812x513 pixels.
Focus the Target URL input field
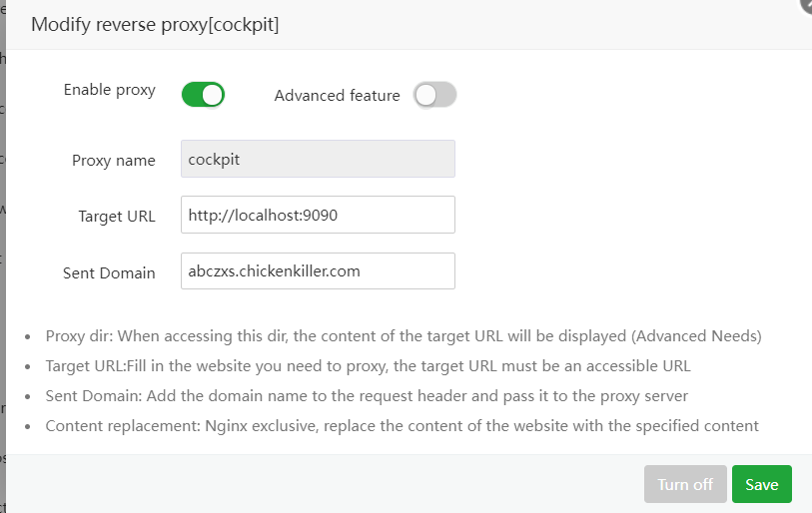point(318,215)
